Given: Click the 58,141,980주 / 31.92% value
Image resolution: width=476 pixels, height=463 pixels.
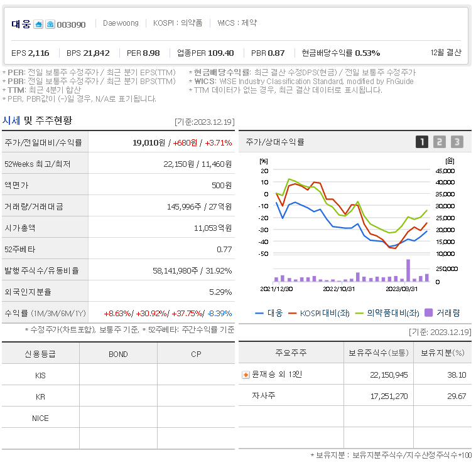Looking at the screenshot, I should tap(192, 271).
